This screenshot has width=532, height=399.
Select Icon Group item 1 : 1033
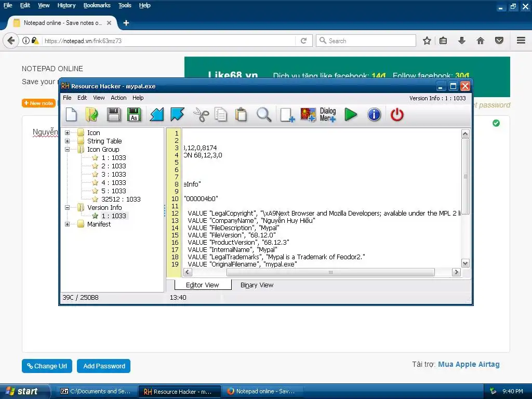(x=113, y=158)
